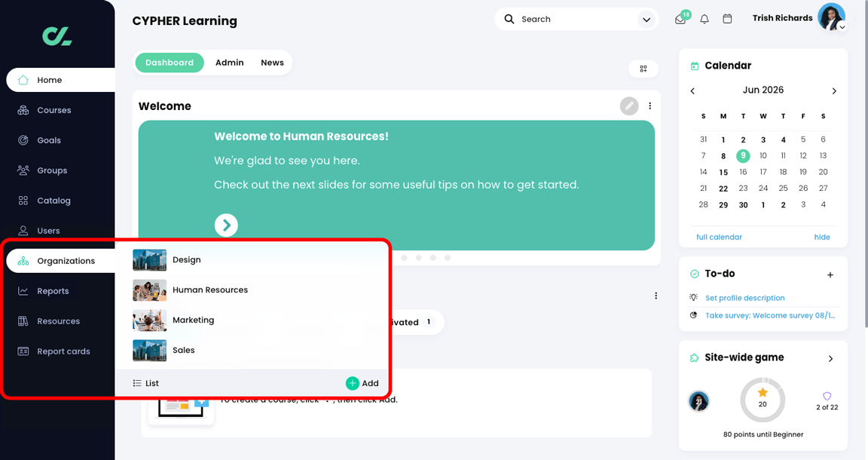
Task: Click the hide calendar link
Action: [x=822, y=238]
